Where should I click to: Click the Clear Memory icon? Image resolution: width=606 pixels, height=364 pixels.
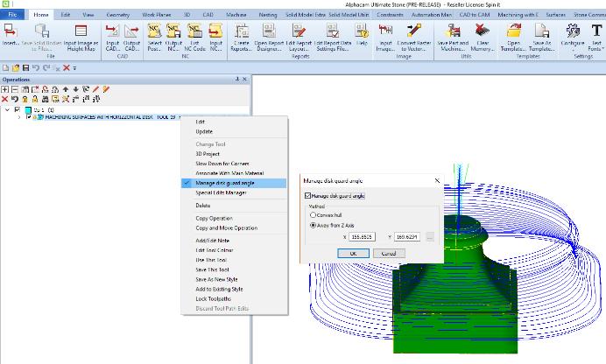coord(483,38)
